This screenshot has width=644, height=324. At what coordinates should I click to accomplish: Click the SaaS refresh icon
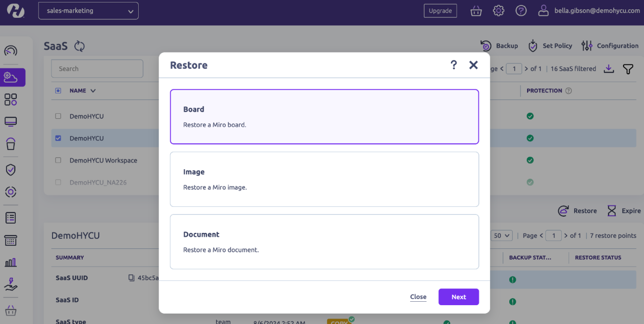[x=80, y=46]
